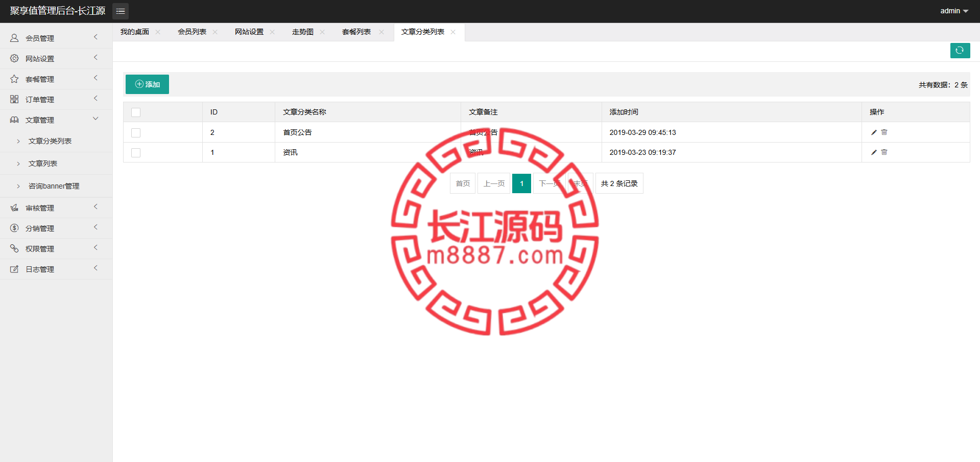Expand the 日志管理 chevron

tap(95, 268)
